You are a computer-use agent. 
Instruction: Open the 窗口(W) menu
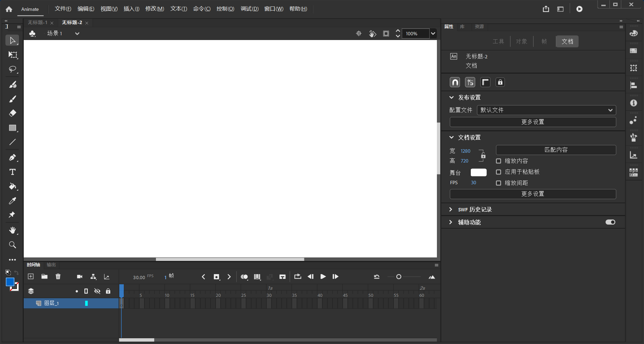click(x=274, y=9)
